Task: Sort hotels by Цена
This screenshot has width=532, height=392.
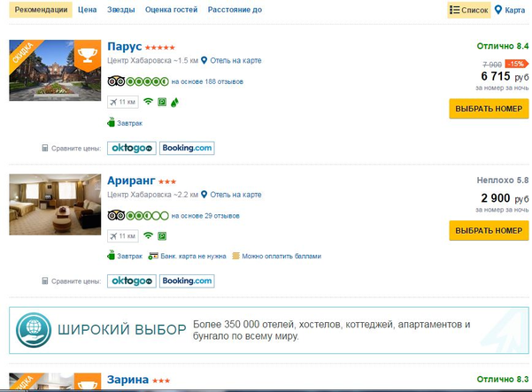Action: click(88, 10)
